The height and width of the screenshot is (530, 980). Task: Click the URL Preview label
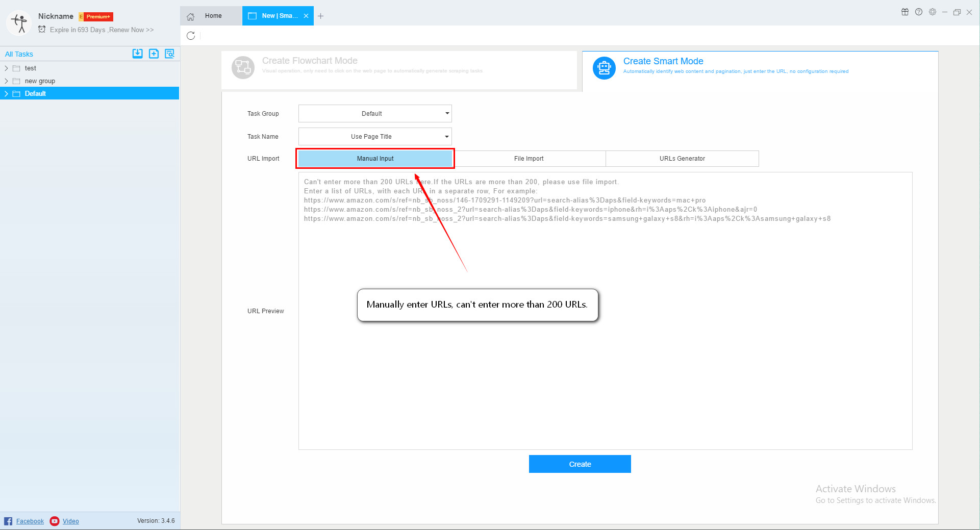pos(266,311)
